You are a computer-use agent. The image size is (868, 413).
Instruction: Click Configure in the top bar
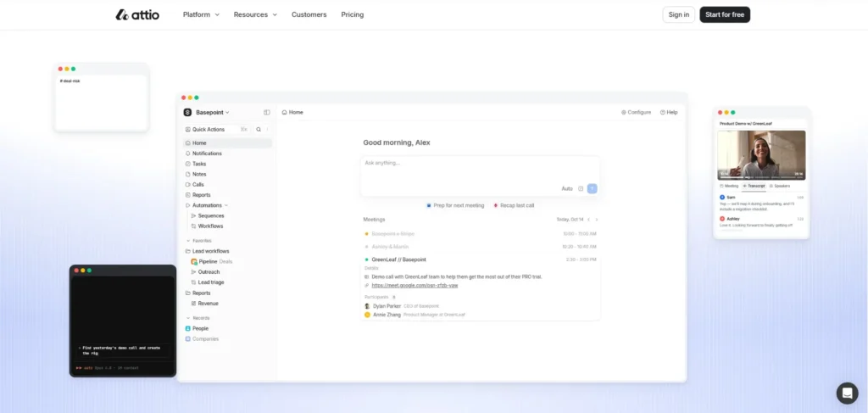coord(636,113)
